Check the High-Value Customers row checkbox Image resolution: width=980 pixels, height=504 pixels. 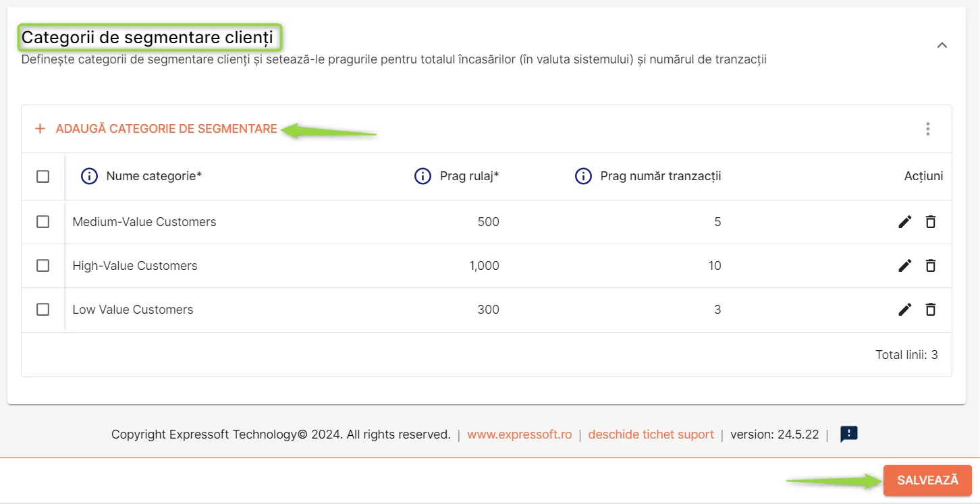coord(43,265)
